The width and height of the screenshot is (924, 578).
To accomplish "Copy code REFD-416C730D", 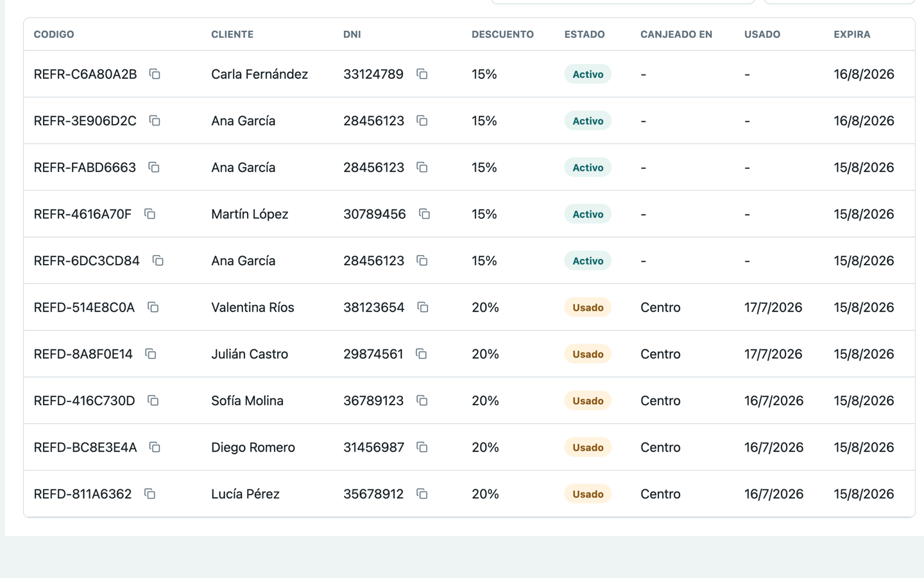I will point(153,401).
